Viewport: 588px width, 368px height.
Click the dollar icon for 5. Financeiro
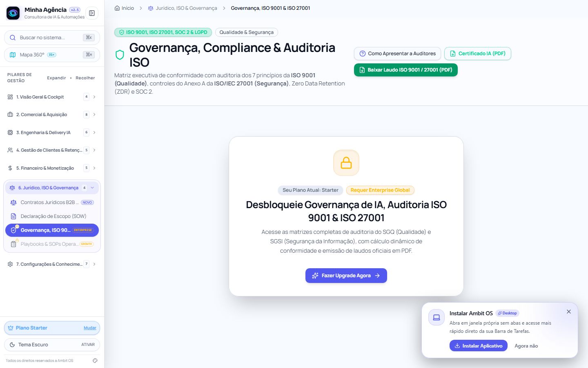tap(10, 168)
